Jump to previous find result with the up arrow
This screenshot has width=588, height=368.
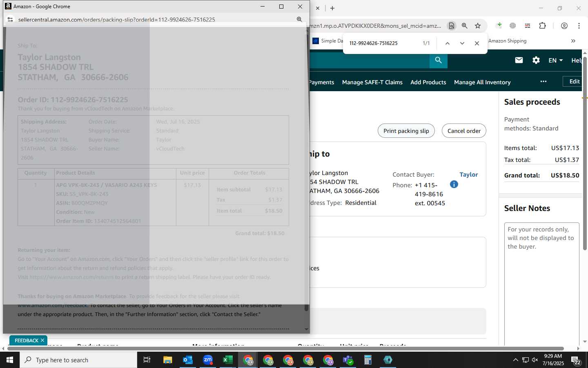448,43
